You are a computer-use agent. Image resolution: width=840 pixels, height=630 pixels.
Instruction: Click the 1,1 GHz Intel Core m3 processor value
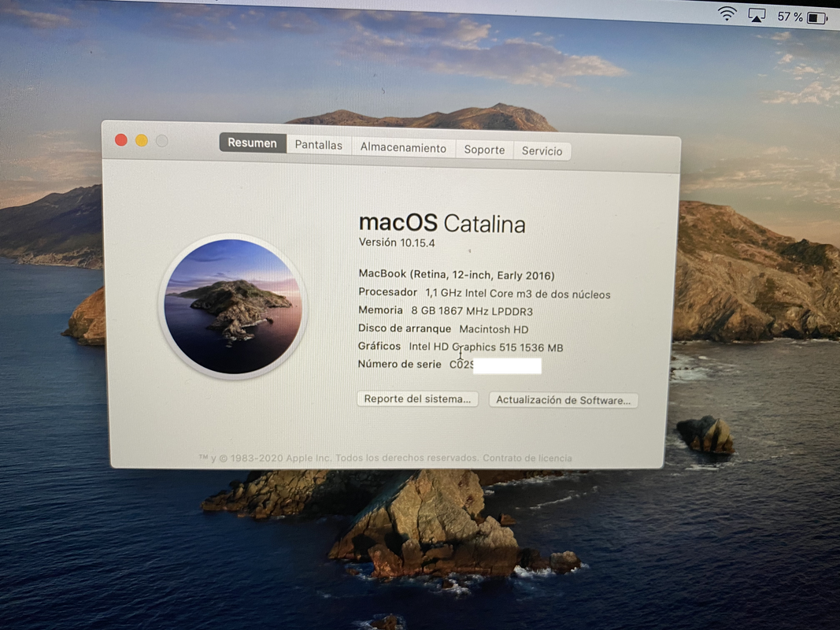(517, 294)
